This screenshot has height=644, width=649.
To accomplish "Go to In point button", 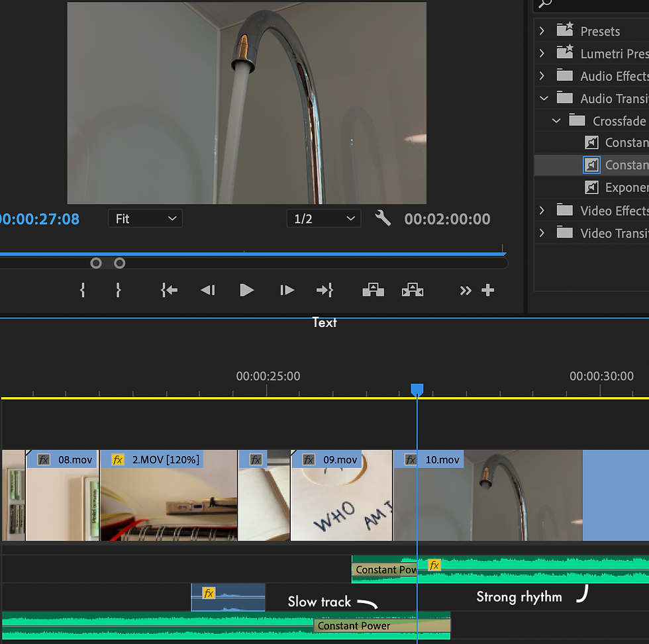I will [169, 291].
